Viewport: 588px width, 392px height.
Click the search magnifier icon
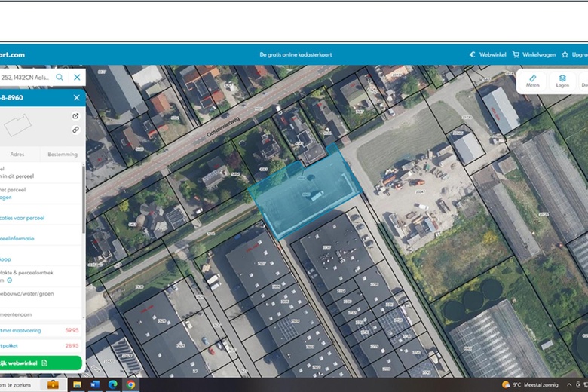click(60, 77)
